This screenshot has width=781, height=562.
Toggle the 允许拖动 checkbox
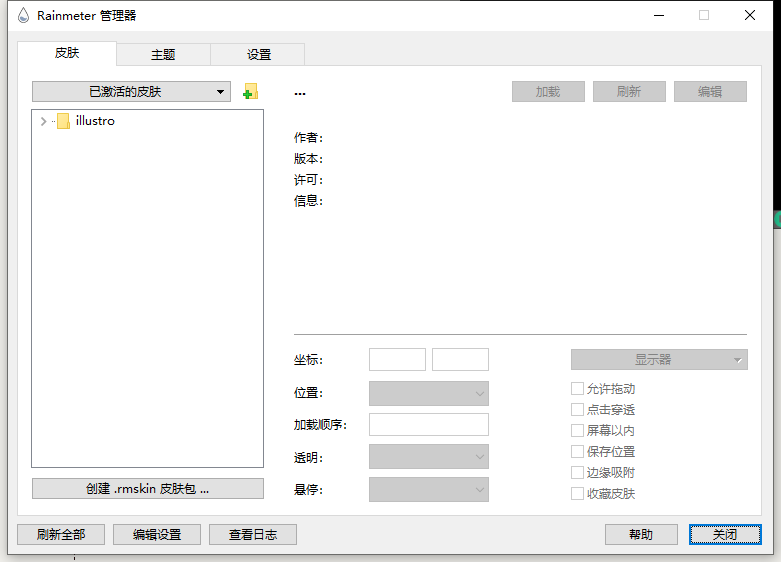tap(577, 389)
